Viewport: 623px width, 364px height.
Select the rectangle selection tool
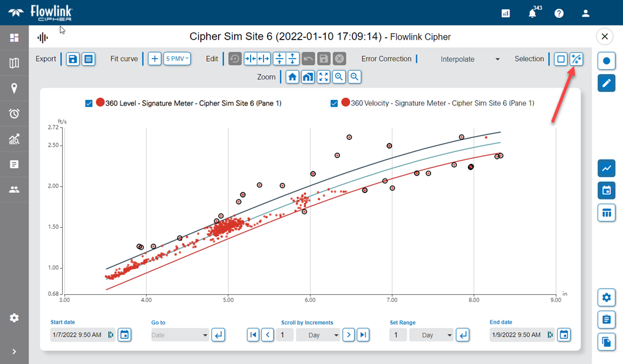(560, 59)
